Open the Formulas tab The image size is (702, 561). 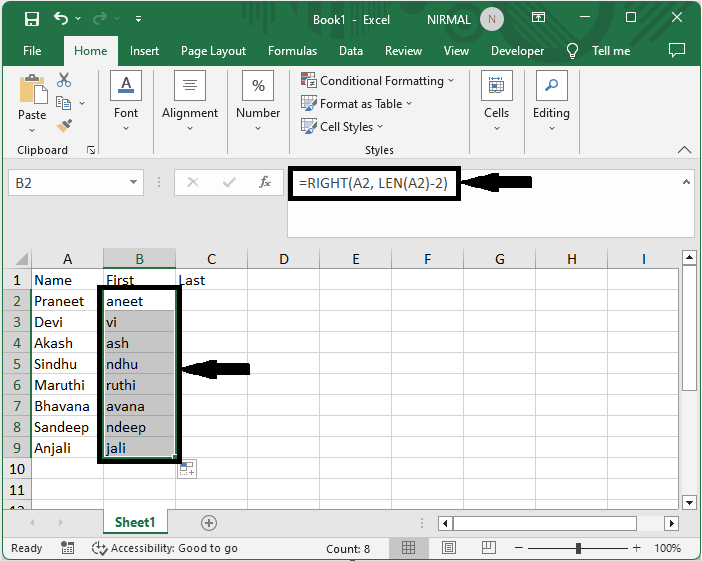[292, 51]
